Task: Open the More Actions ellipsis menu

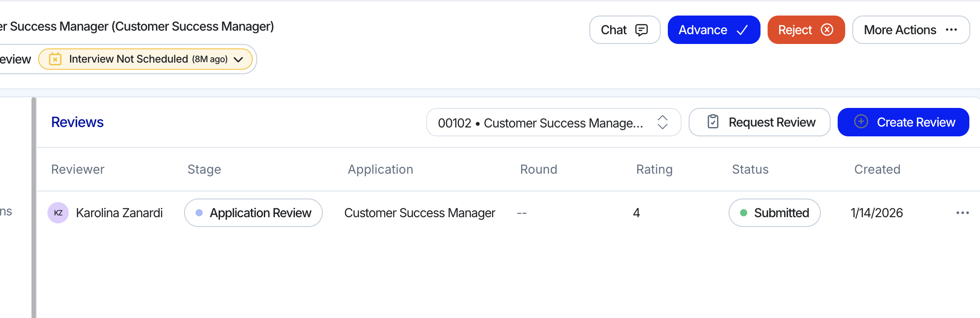Action: (951, 30)
